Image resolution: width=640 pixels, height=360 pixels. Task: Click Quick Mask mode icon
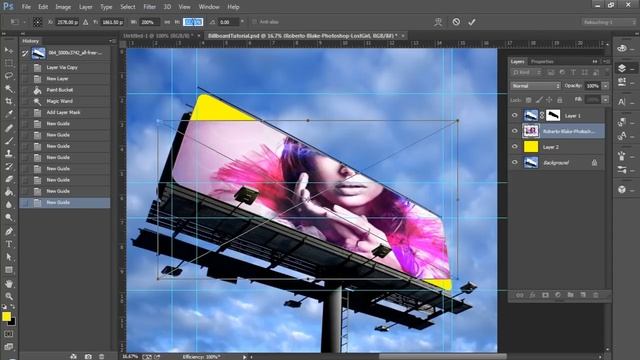9,334
